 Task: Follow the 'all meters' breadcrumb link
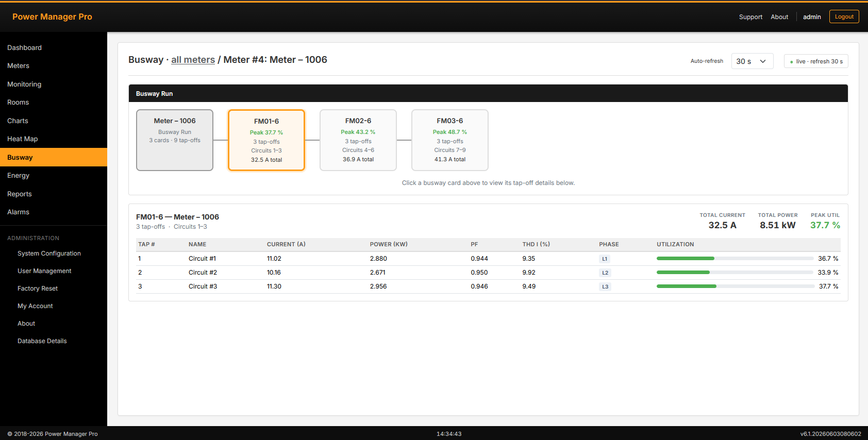193,60
